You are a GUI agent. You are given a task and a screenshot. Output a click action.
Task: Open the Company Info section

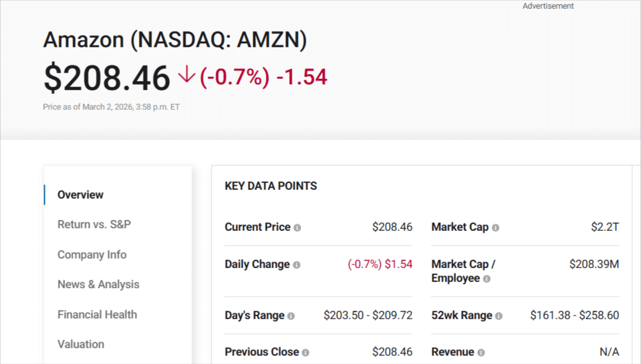click(92, 254)
